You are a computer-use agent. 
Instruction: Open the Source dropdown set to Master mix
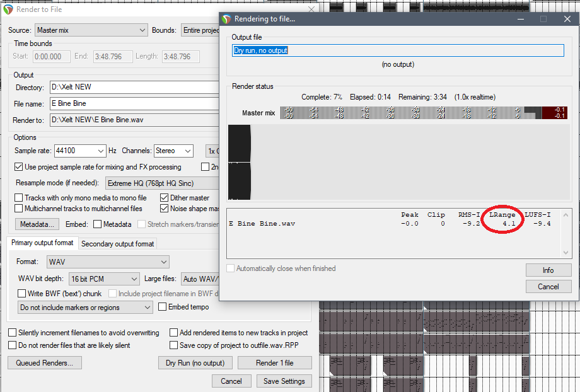pos(91,30)
